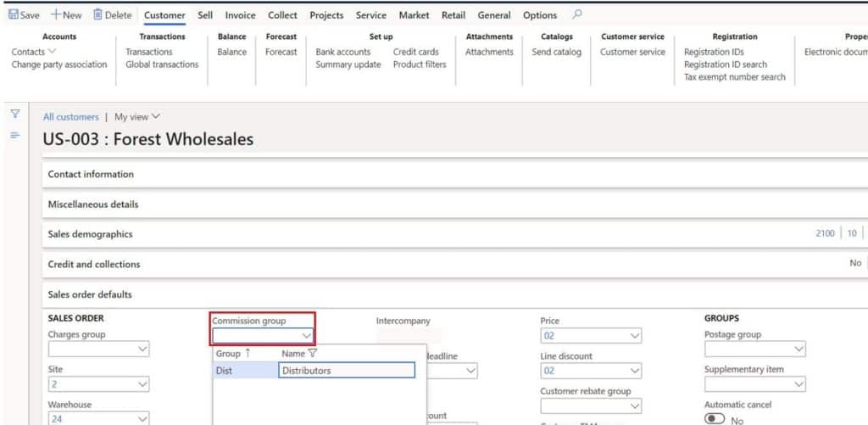Image resolution: width=868 pixels, height=425 pixels.
Task: Switch to the Projects tab
Action: pos(326,15)
